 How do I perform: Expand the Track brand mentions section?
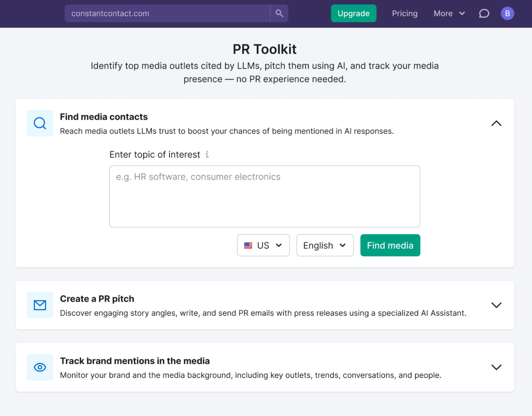496,367
